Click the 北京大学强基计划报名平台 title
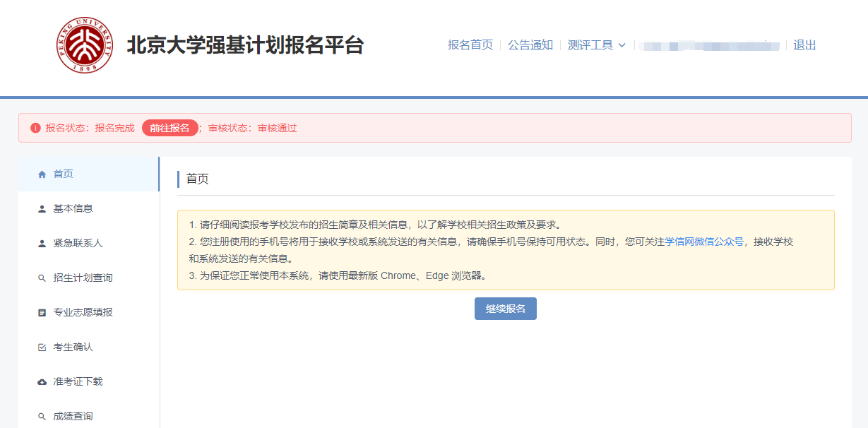868x428 pixels. coord(245,45)
